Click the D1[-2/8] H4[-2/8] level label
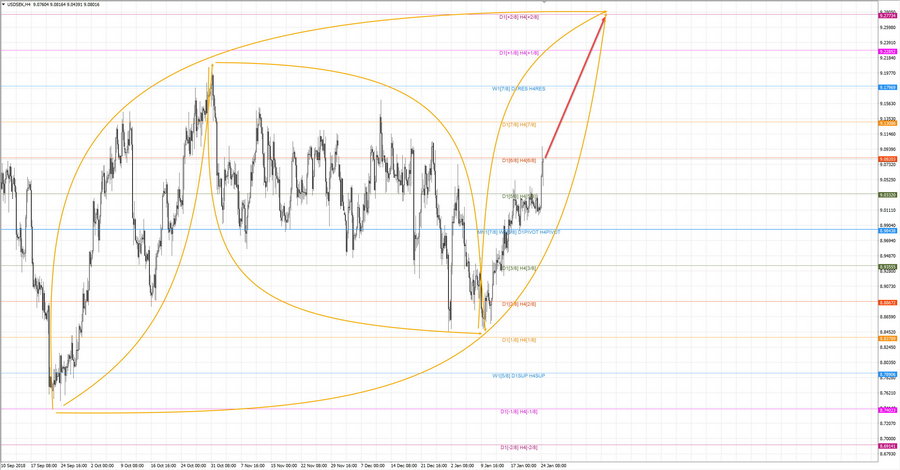 519,447
